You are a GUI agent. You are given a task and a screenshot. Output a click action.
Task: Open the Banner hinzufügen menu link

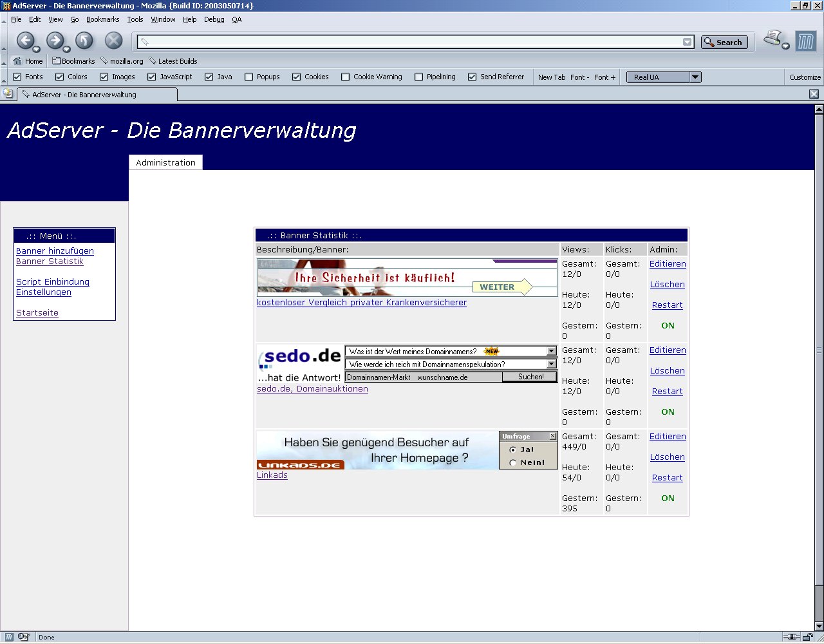55,251
